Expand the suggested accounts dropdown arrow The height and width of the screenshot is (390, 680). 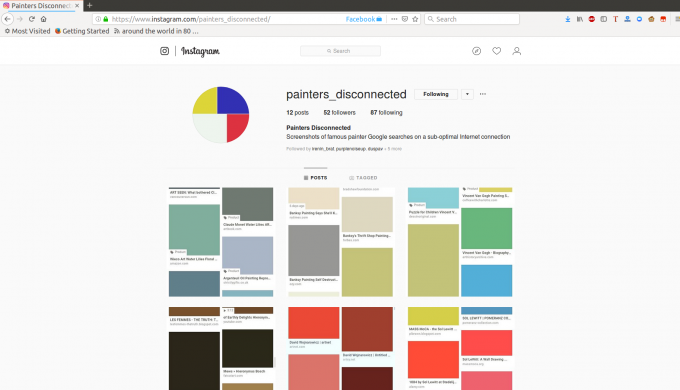(467, 94)
